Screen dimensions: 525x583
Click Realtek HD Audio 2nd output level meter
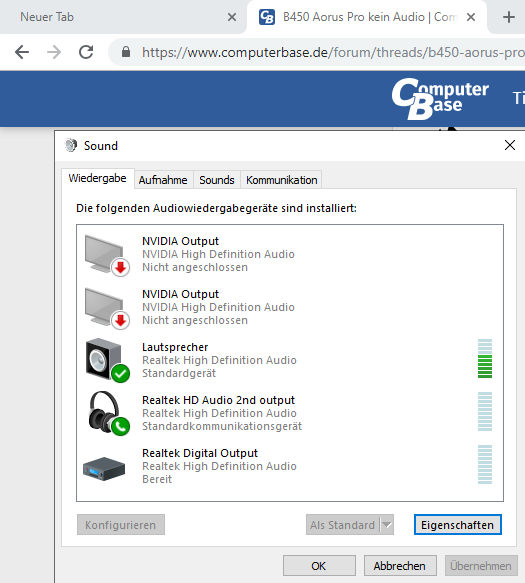(485, 412)
